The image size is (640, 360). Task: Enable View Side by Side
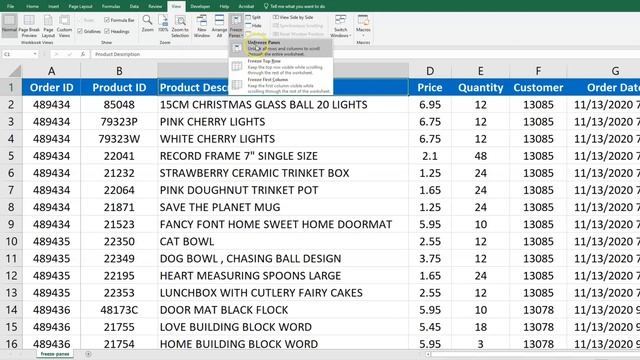(293, 18)
